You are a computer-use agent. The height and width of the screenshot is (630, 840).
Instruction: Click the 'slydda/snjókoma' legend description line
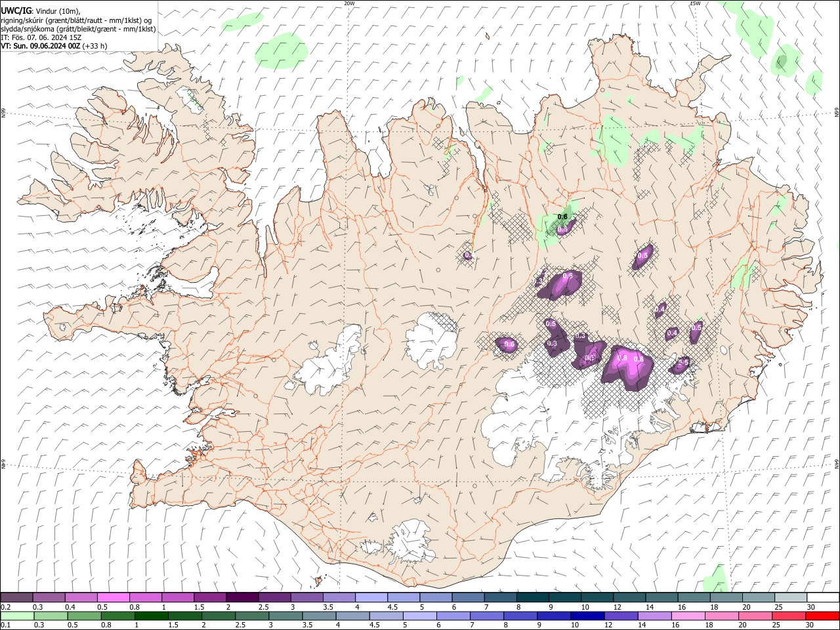click(78, 29)
